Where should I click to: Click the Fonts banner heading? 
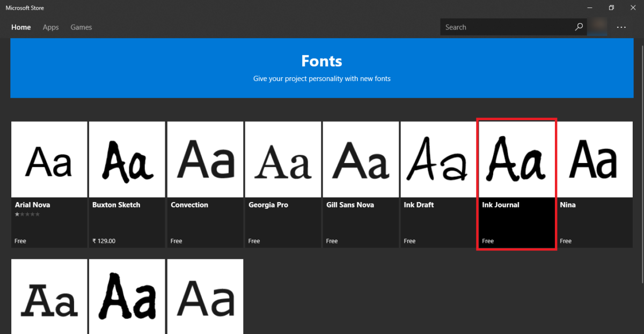click(321, 61)
